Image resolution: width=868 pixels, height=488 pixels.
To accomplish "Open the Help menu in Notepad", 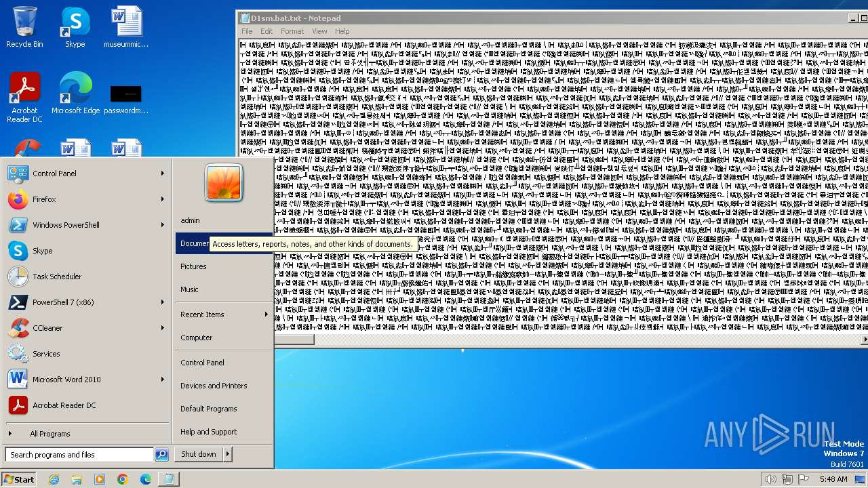I will 342,31.
